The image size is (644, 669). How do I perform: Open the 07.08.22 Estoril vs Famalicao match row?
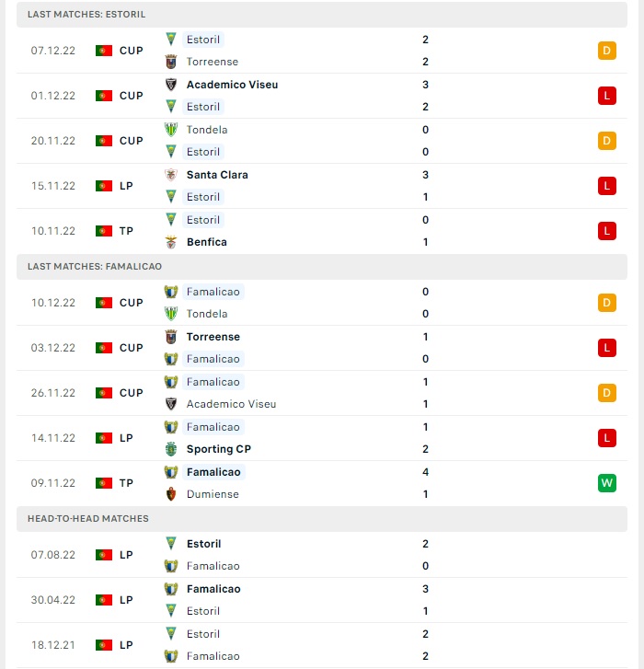tap(322, 555)
